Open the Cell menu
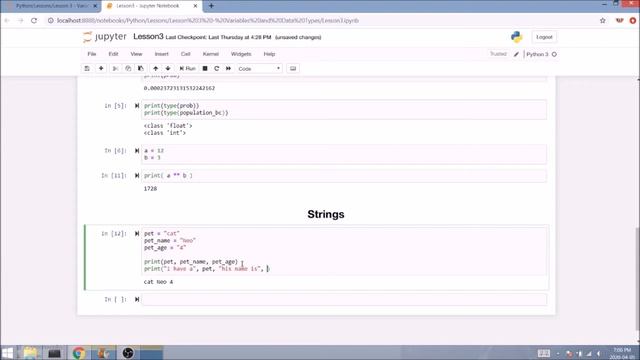The width and height of the screenshot is (640, 360). click(185, 54)
